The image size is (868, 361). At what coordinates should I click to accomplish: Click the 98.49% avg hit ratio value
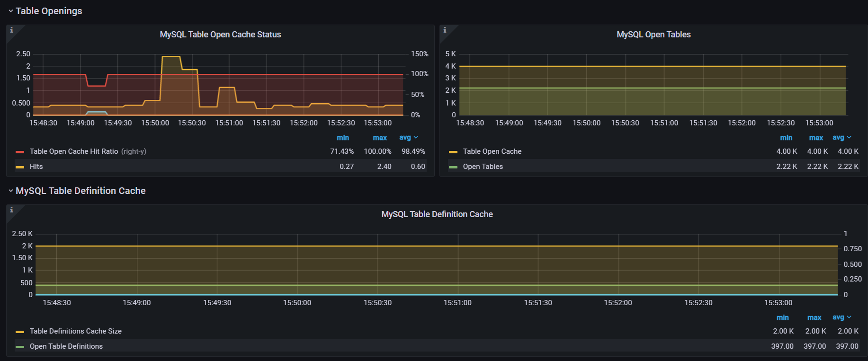[x=413, y=151]
